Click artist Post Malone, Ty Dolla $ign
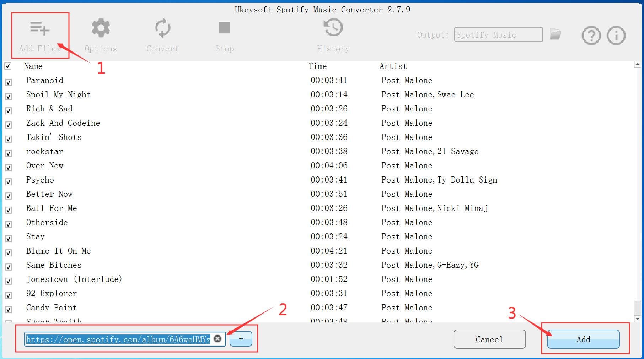This screenshot has height=359, width=644. coord(439,180)
